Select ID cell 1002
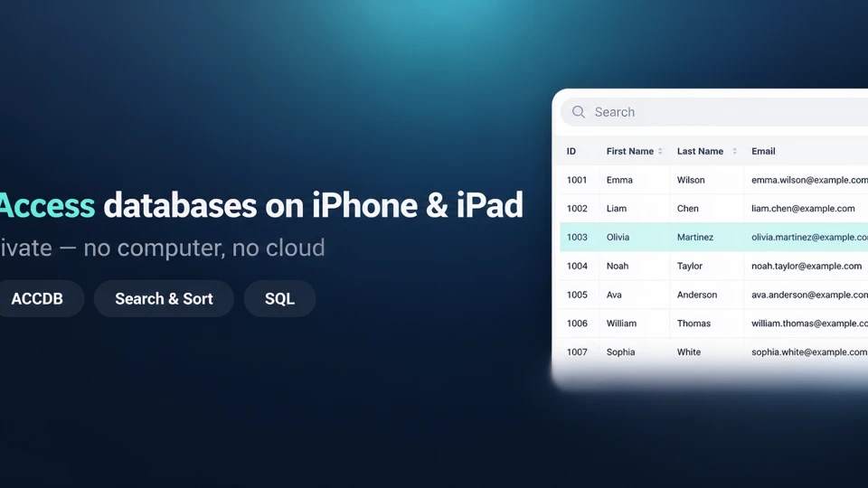Image resolution: width=868 pixels, height=488 pixels. 577,209
